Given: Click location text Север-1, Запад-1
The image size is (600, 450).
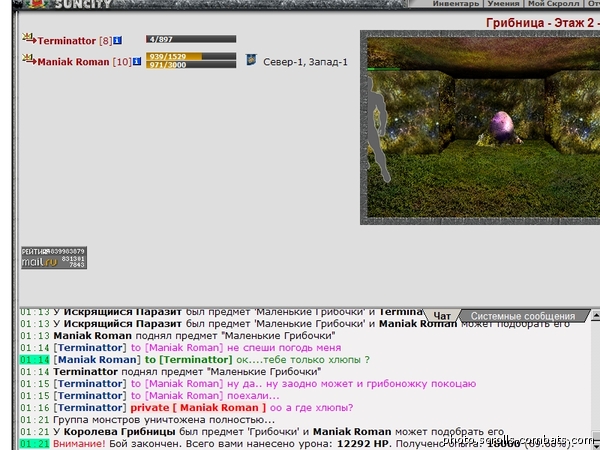Looking at the screenshot, I should pos(305,62).
